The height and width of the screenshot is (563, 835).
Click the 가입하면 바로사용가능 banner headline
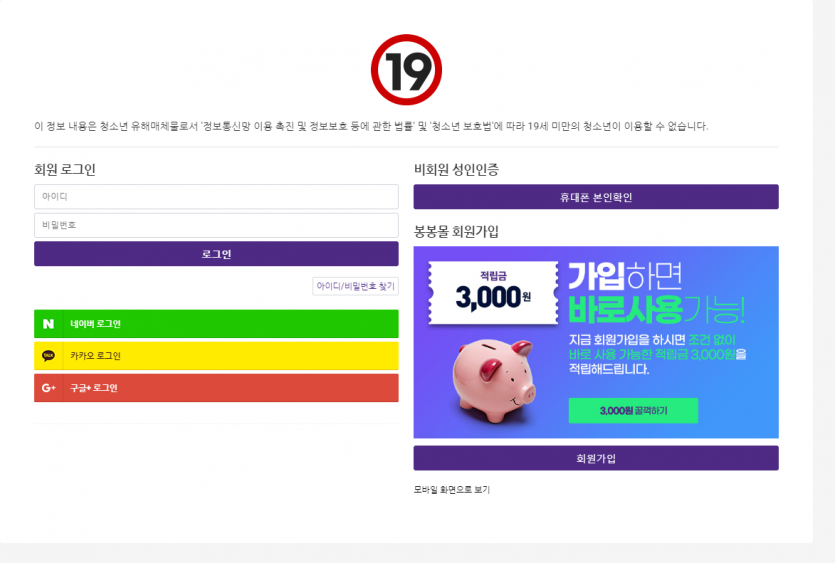click(x=657, y=293)
